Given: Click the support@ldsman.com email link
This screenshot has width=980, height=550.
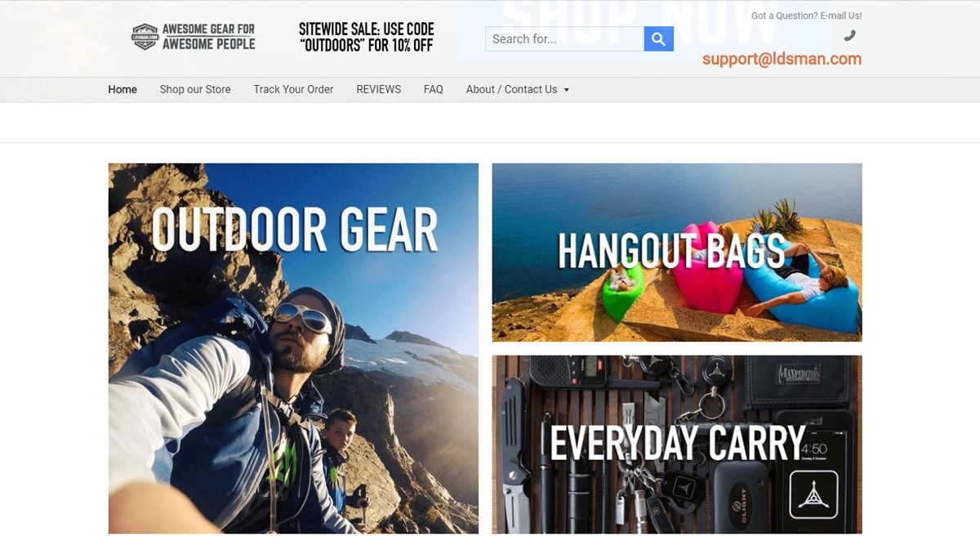Looking at the screenshot, I should pos(782,59).
